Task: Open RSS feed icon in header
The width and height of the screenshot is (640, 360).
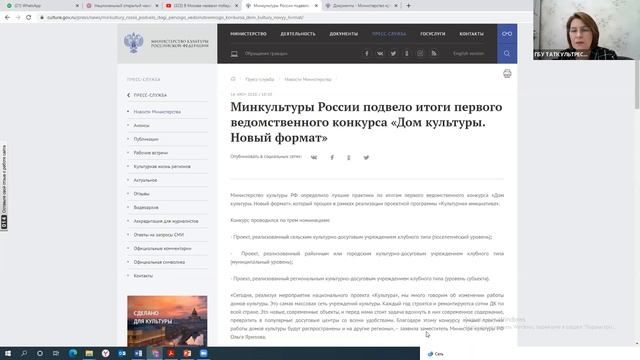Action: pyautogui.click(x=433, y=53)
